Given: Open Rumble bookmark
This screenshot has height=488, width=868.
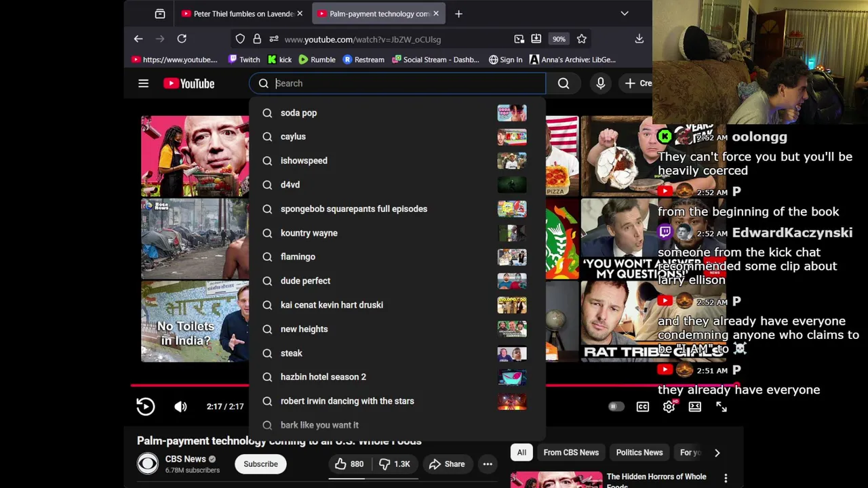Looking at the screenshot, I should 317,60.
